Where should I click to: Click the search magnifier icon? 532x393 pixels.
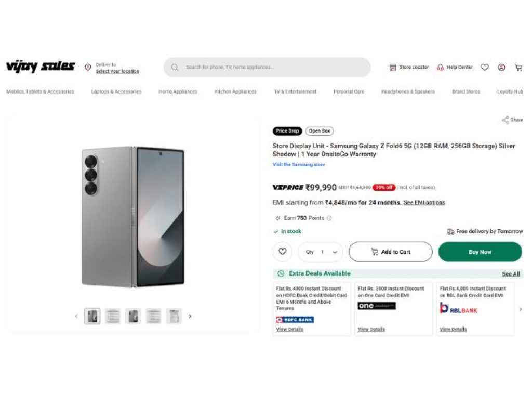175,67
